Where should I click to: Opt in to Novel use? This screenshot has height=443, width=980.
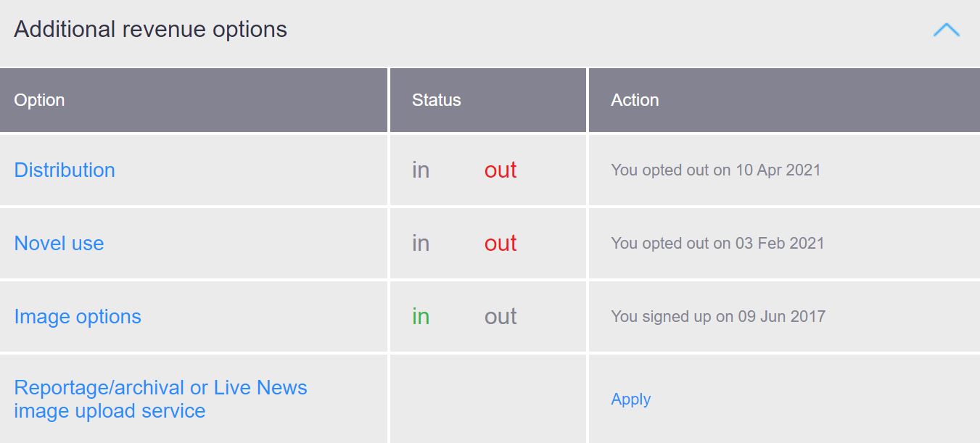[x=421, y=243]
